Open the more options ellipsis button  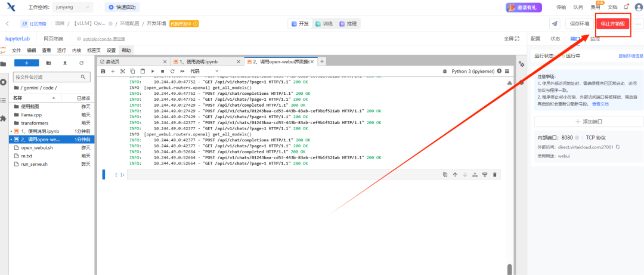click(x=638, y=24)
